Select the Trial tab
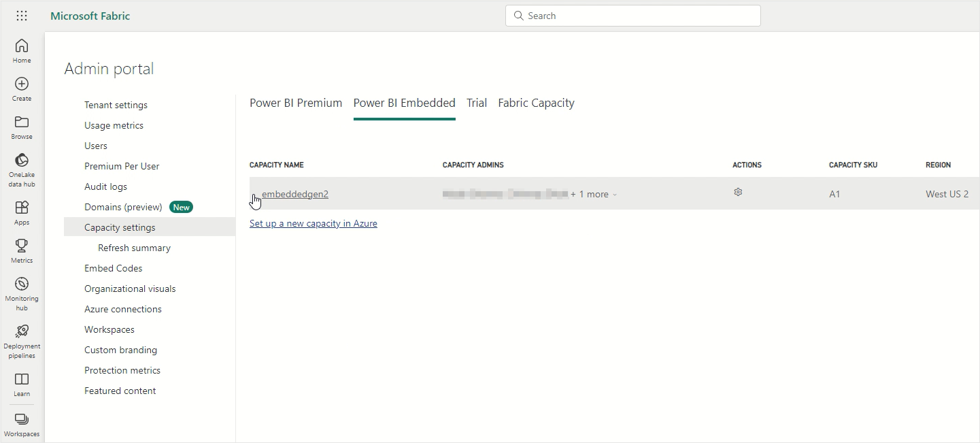Screen dimensions: 980x443 (x=477, y=103)
